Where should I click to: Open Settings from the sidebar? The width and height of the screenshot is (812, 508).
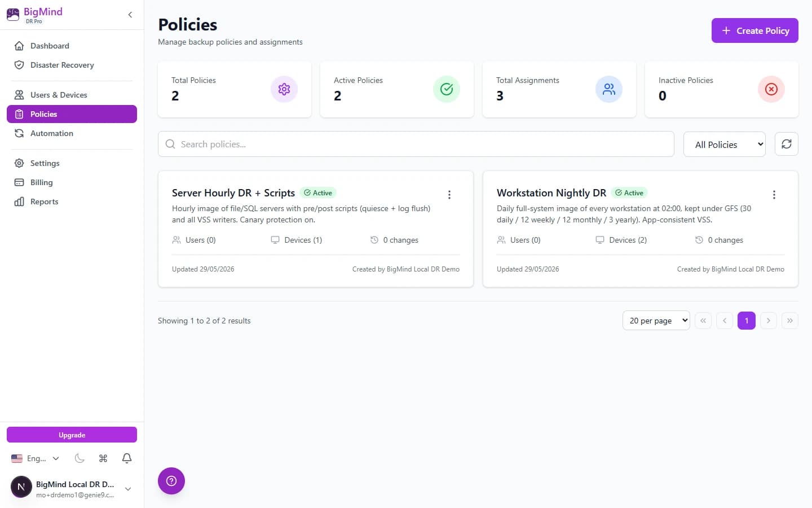pos(72,163)
